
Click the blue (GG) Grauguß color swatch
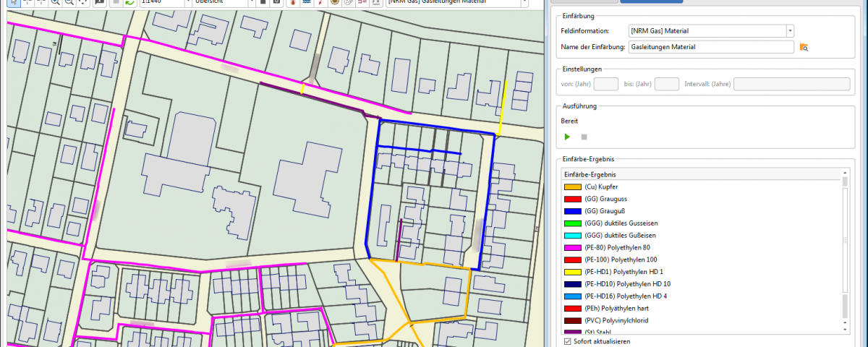click(573, 211)
